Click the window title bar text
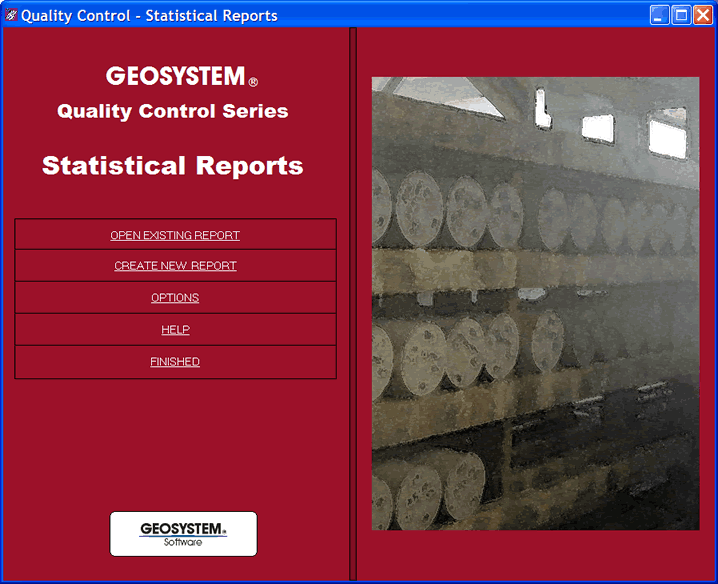The image size is (718, 584). 149,15
